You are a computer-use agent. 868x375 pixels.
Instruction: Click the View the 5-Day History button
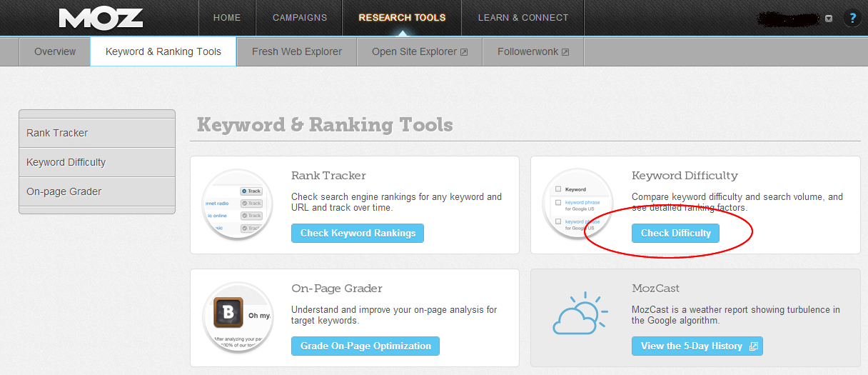pyautogui.click(x=697, y=346)
